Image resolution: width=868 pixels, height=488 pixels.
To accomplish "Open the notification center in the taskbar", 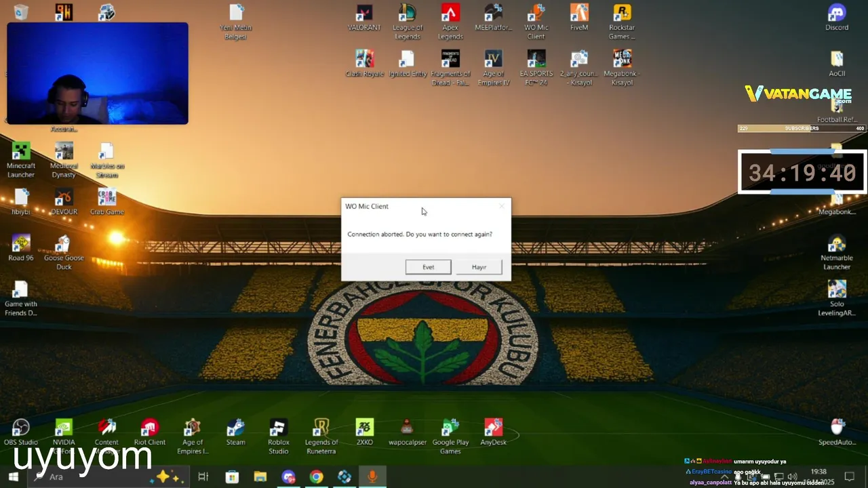I will click(x=849, y=477).
